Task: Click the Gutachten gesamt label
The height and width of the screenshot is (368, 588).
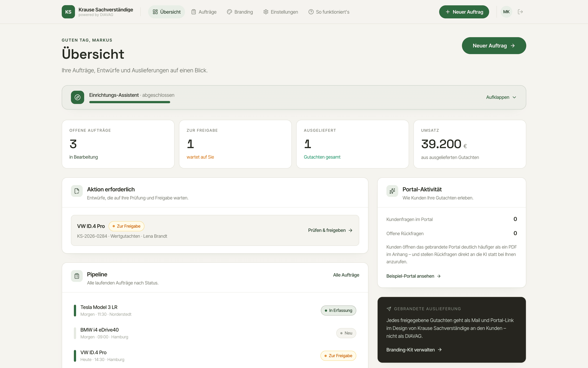Action: point(322,157)
